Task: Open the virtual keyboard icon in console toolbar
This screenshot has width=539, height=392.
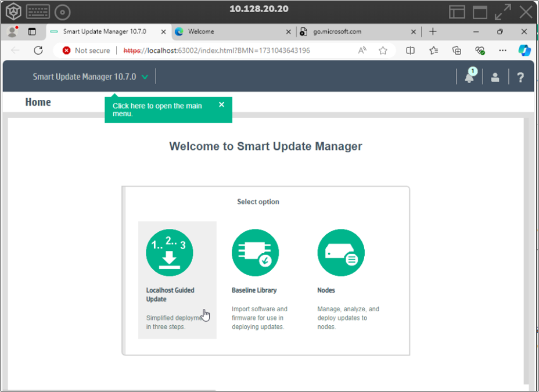Action: pos(38,11)
